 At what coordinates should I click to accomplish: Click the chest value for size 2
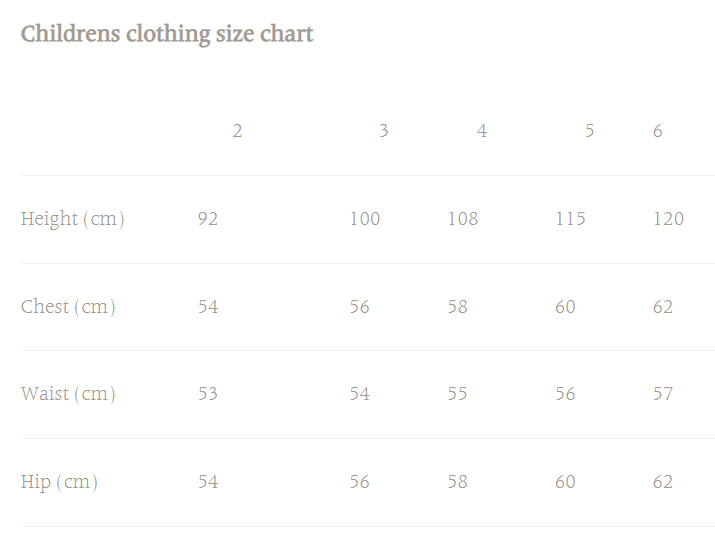(208, 307)
